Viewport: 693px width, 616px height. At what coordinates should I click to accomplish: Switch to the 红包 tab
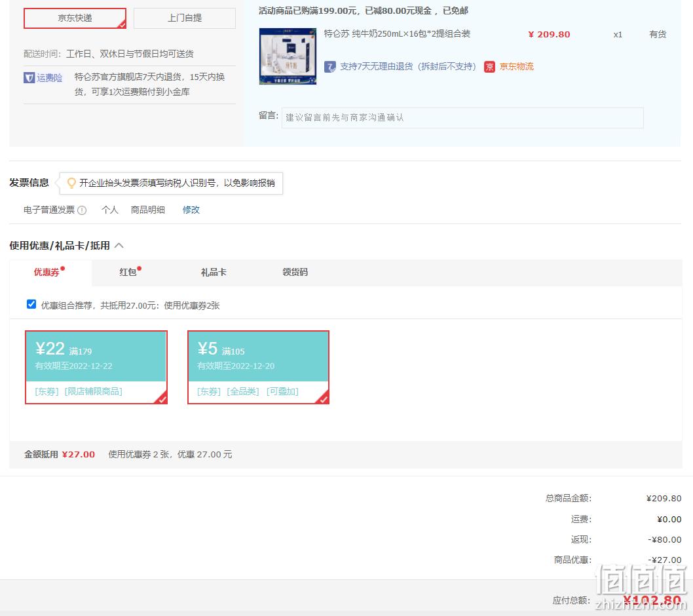coord(128,272)
